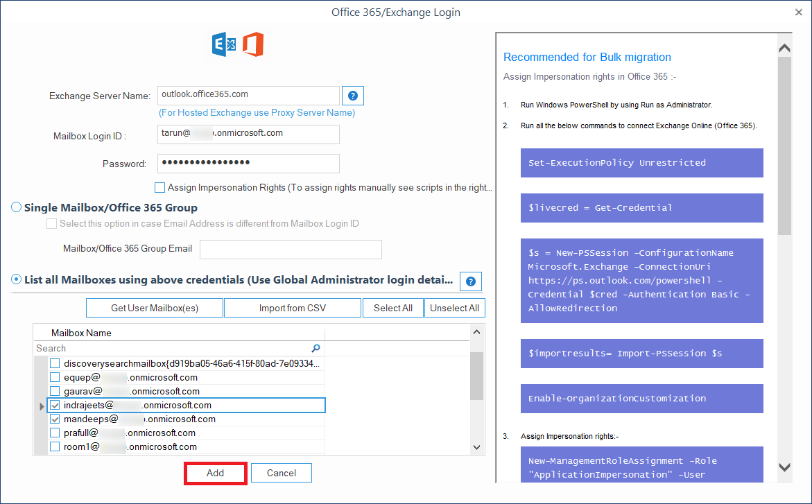Click instructions panel scroll down arrow
This screenshot has width=812, height=504.
pos(784,467)
